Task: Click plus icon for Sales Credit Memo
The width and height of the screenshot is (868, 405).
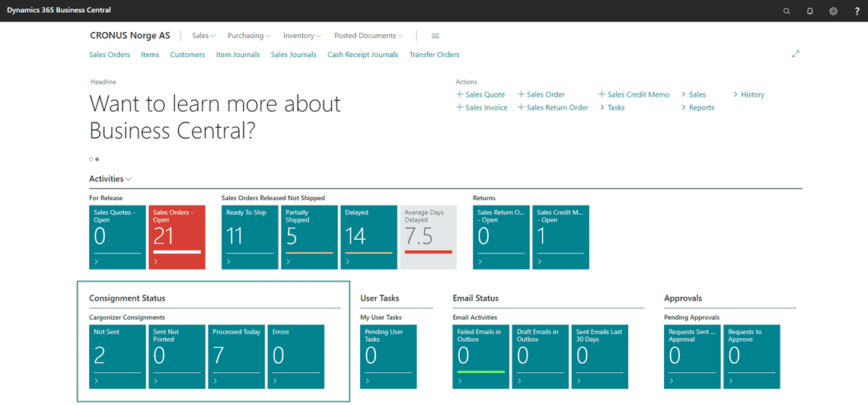Action: tap(602, 94)
